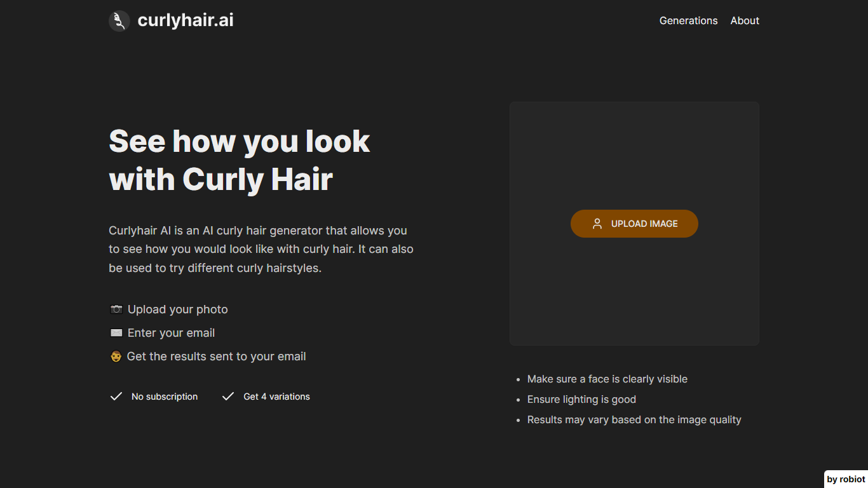The height and width of the screenshot is (488, 868).
Task: Click the See how you look heading
Action: tap(240, 160)
